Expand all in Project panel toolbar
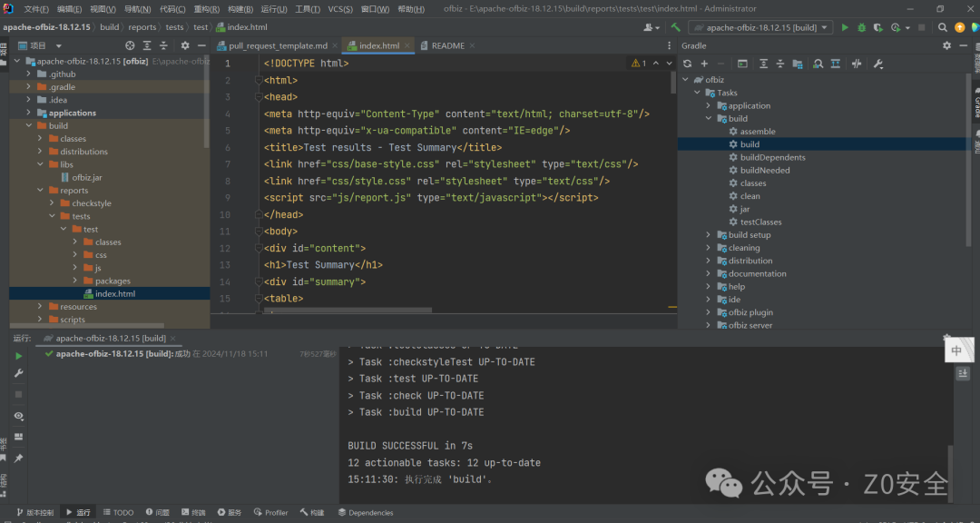Viewport: 980px width, 523px height. click(x=147, y=45)
